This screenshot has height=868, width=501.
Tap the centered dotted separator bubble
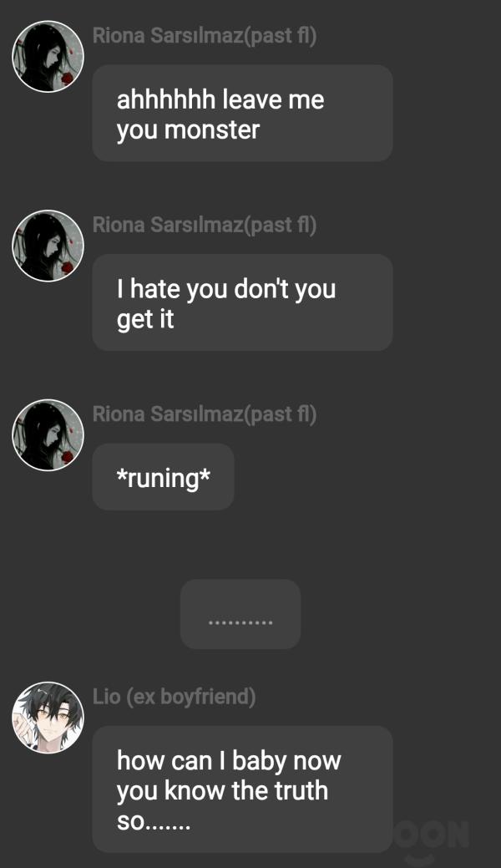(x=240, y=614)
